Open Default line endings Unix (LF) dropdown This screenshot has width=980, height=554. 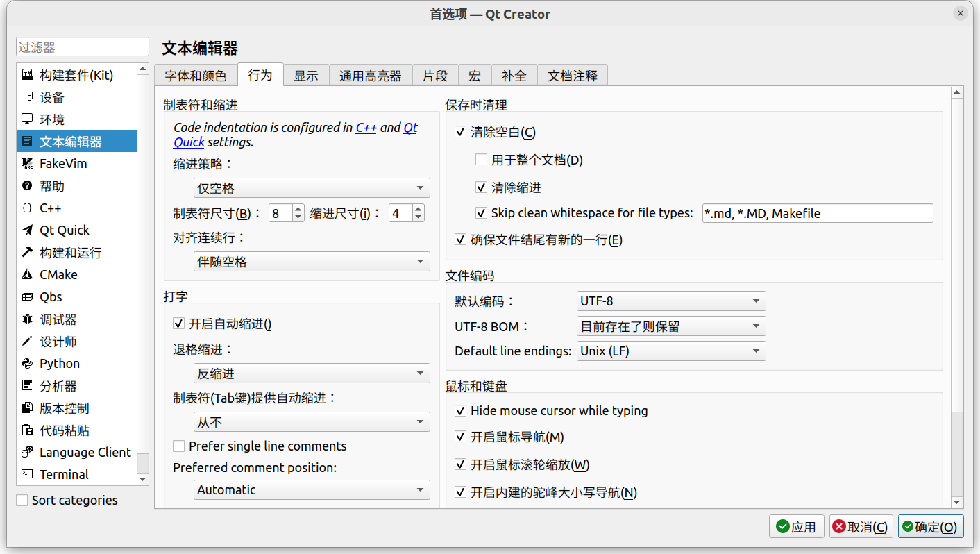(x=671, y=351)
